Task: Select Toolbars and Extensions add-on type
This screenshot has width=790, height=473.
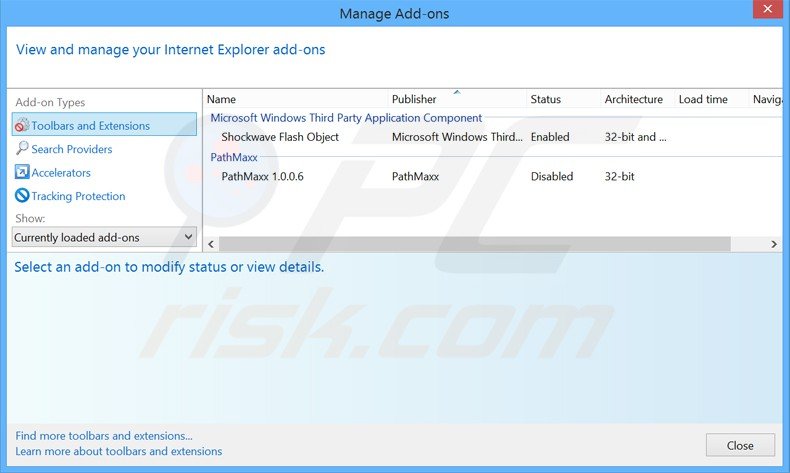Action: (x=104, y=125)
